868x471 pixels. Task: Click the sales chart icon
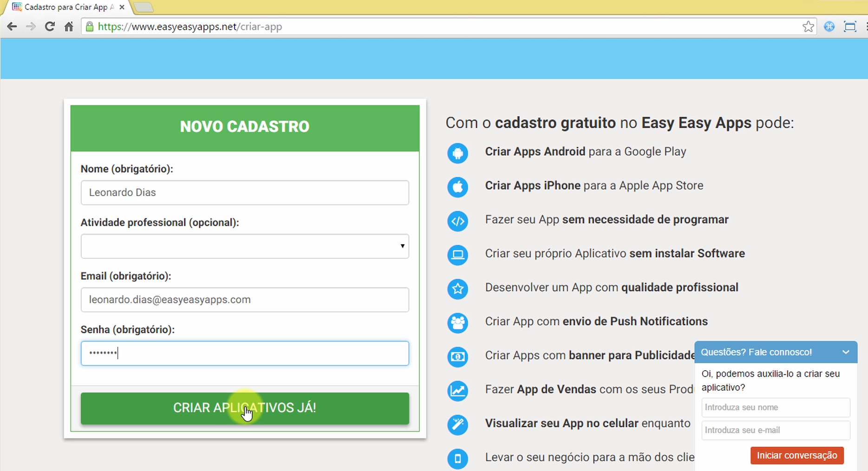(457, 391)
